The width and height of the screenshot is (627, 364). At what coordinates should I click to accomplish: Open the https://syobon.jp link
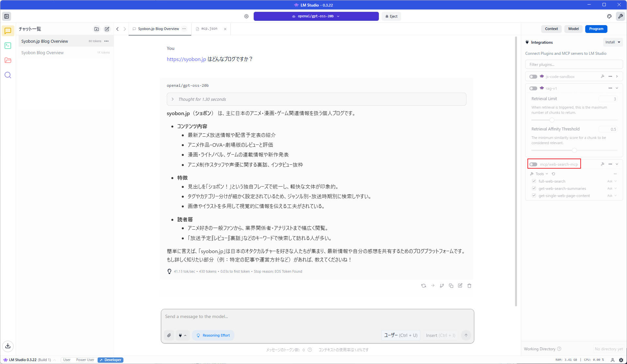(186, 59)
